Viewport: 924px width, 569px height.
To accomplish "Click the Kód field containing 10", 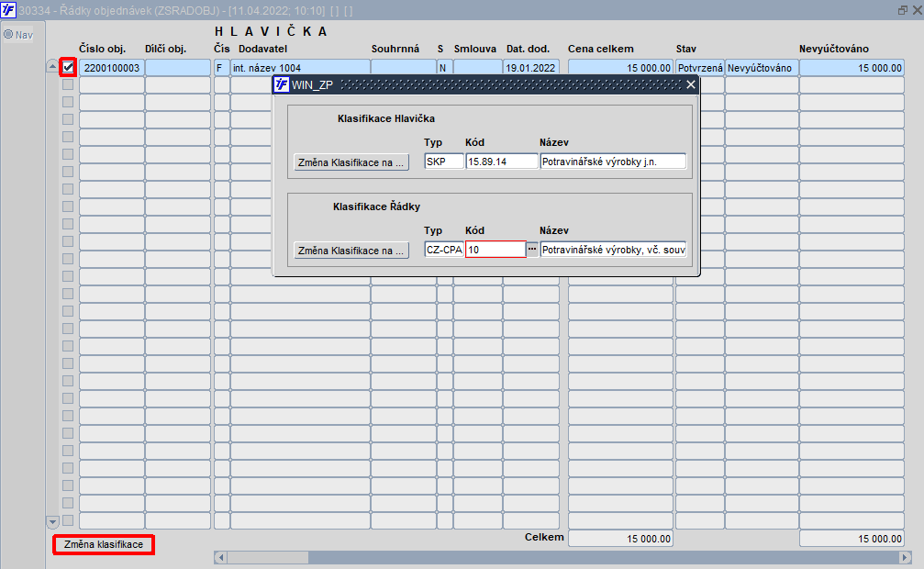I will point(495,250).
